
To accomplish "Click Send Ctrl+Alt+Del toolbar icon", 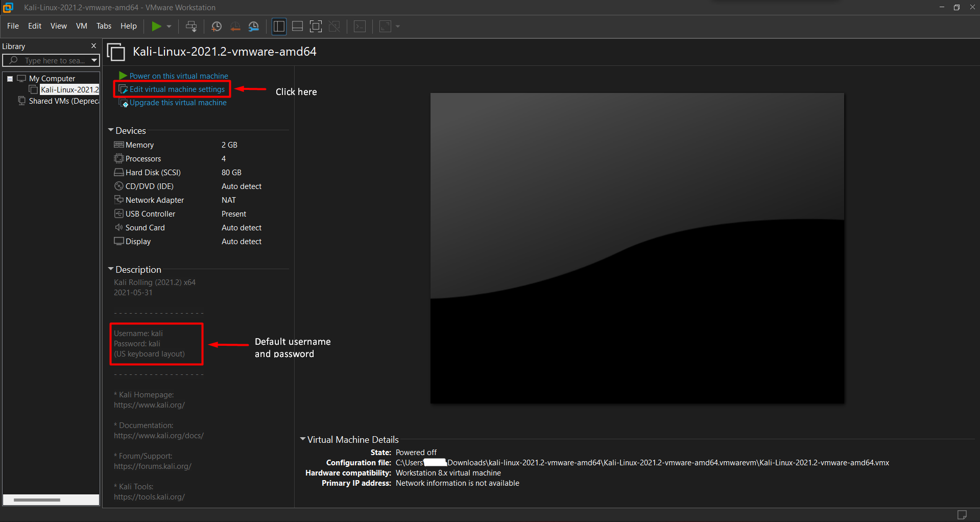I will pos(191,27).
